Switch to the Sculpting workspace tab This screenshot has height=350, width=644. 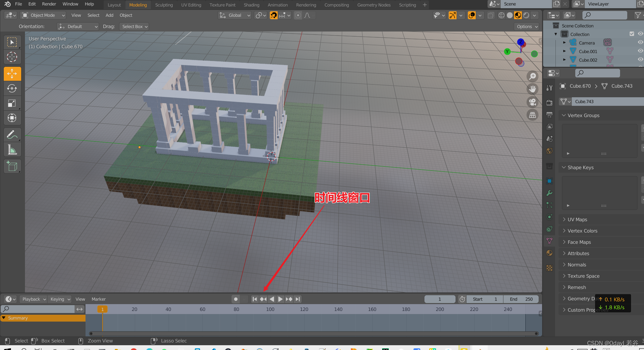pos(164,5)
